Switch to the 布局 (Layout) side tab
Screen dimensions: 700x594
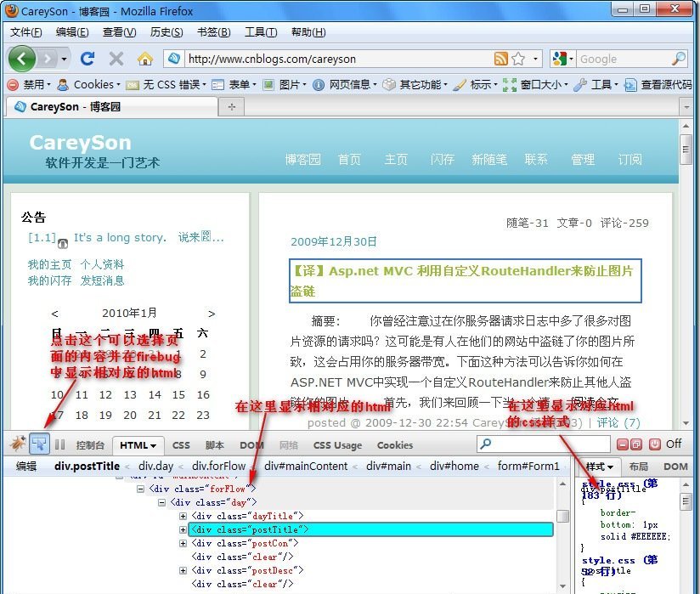(x=638, y=467)
